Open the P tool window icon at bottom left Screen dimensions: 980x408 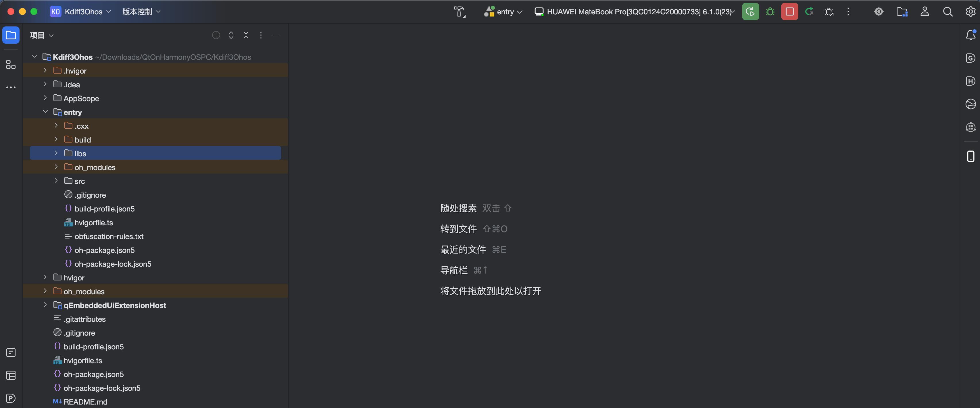point(11,398)
